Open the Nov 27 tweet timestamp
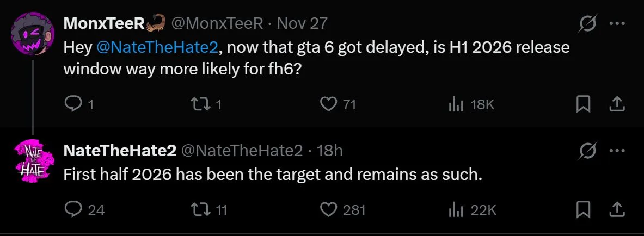644x236 pixels. tap(302, 23)
